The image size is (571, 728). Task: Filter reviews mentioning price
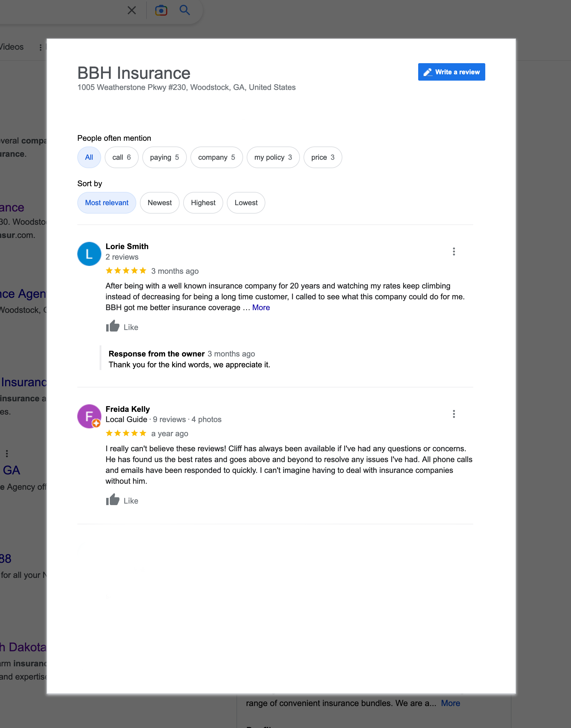click(x=323, y=157)
